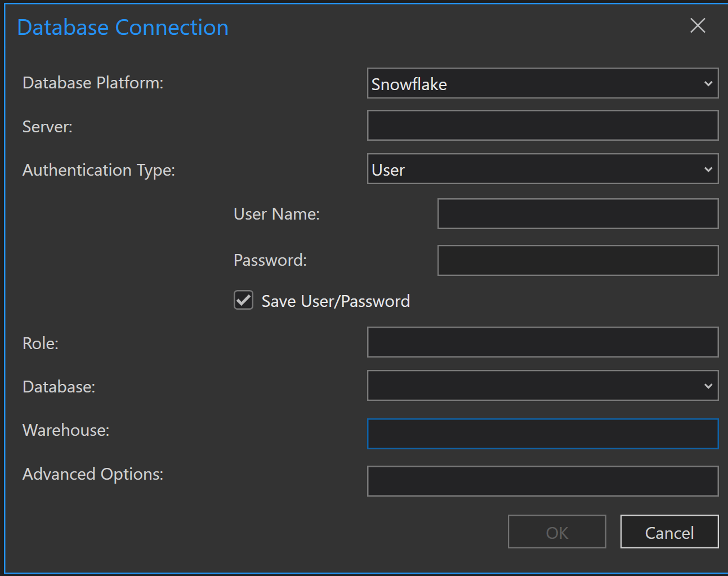
Task: Click the User authentication value
Action: pos(388,170)
